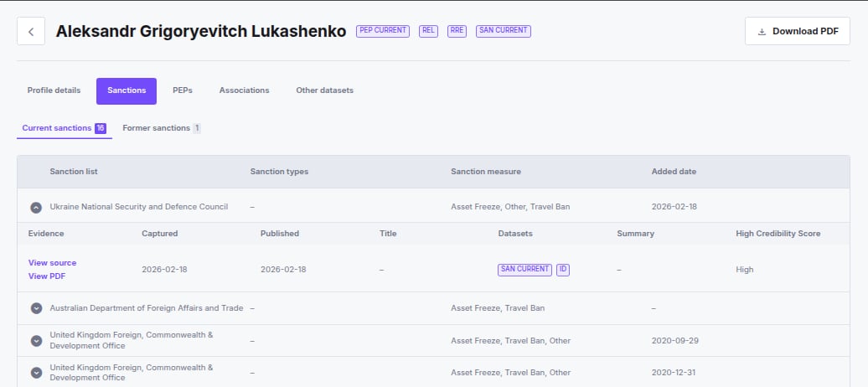The width and height of the screenshot is (868, 387).
Task: Click 'Asset Freeze, Travel Ban' measure in Australian row
Action: pos(498,308)
